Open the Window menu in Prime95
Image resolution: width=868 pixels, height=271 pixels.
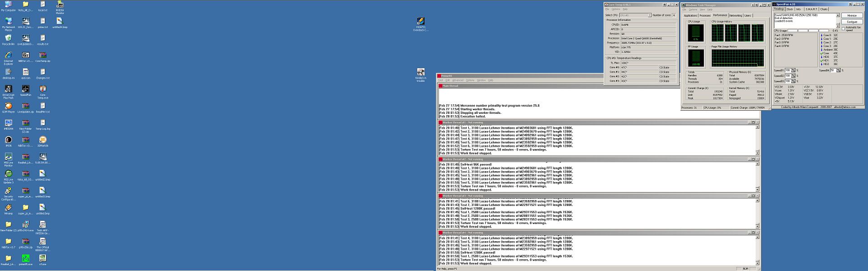coord(481,80)
